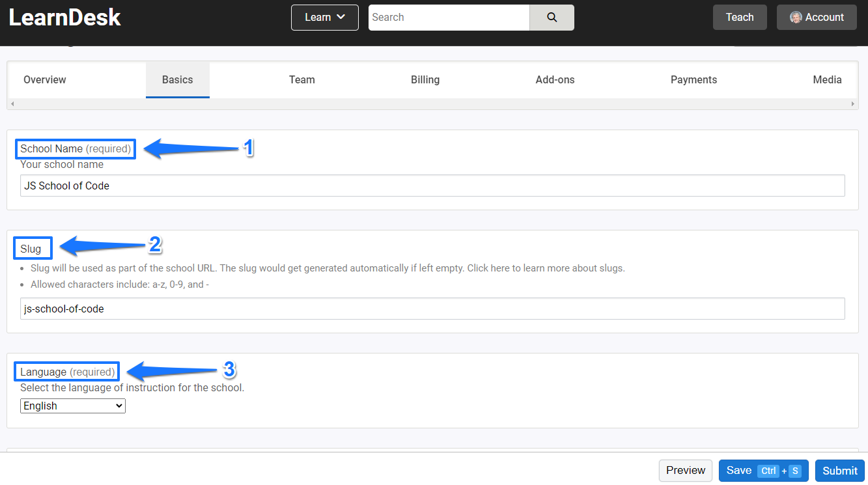Click the tab bar right scroll arrow

(x=853, y=104)
